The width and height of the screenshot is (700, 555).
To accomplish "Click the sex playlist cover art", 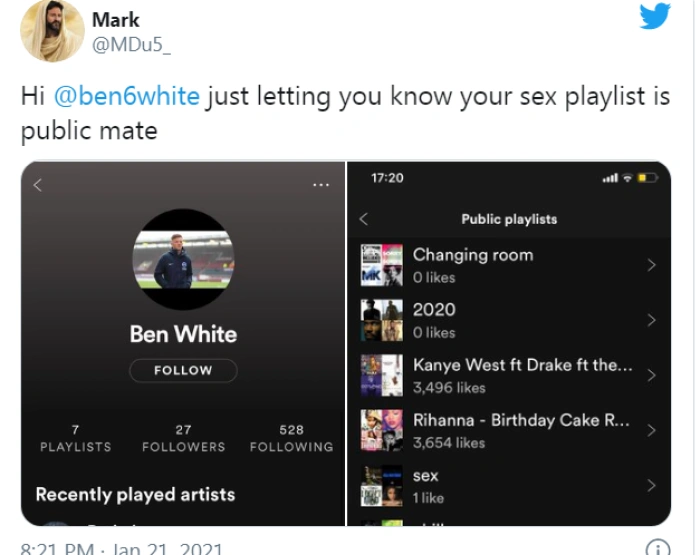I will coord(381,486).
